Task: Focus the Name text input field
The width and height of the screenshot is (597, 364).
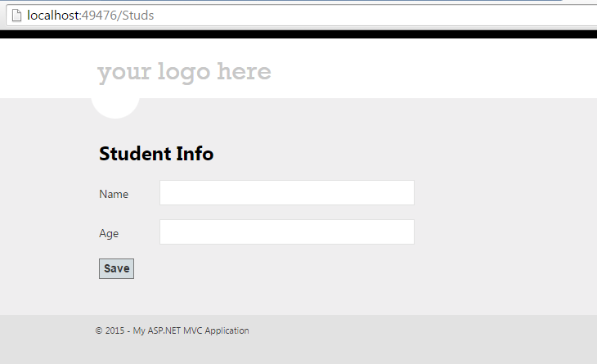Action: tap(286, 193)
